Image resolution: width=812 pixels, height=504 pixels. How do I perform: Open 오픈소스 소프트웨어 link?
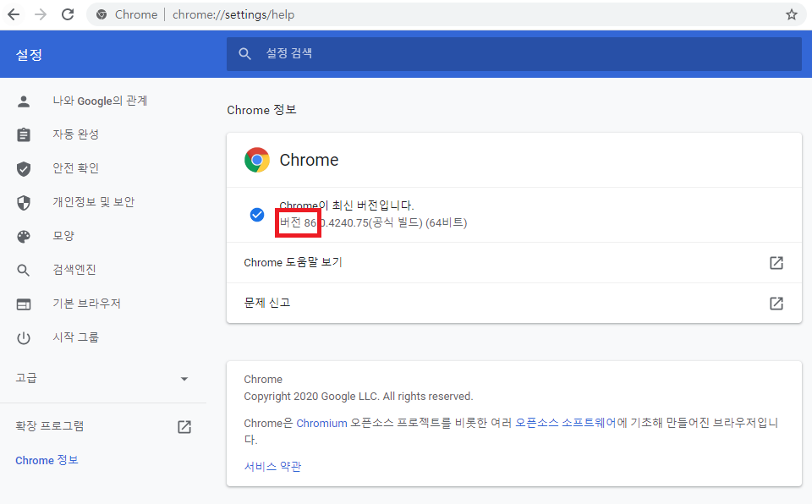pyautogui.click(x=566, y=423)
